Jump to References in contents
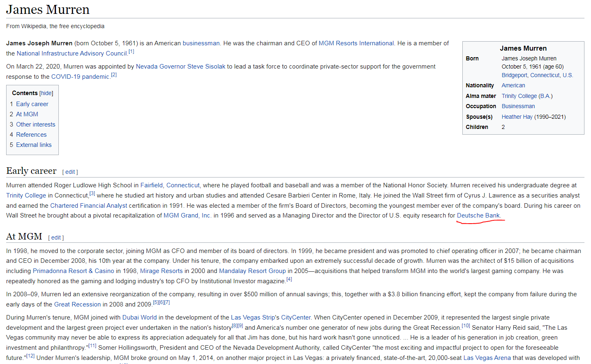The width and height of the screenshot is (591, 364). (x=31, y=135)
